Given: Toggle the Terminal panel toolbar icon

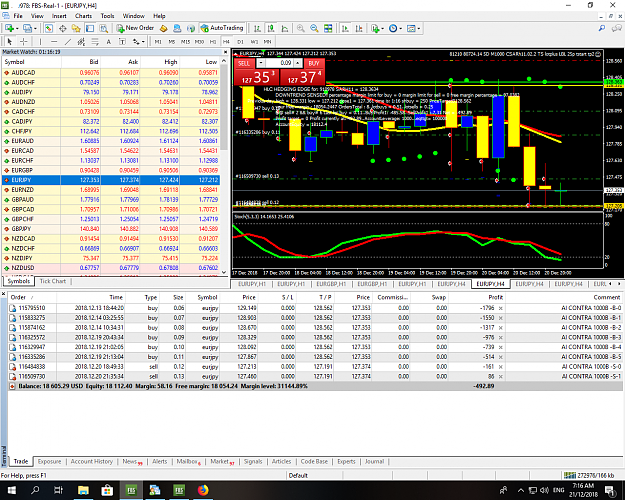Looking at the screenshot, I should pos(90,28).
